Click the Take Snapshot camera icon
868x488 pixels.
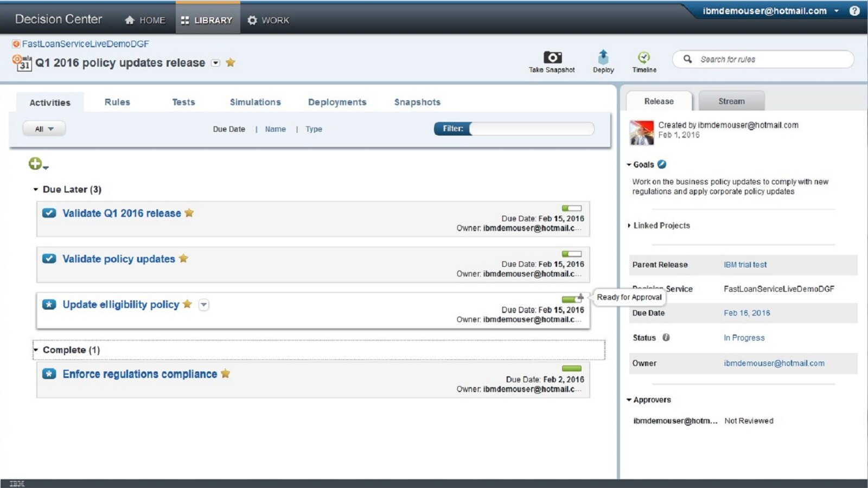click(x=552, y=57)
